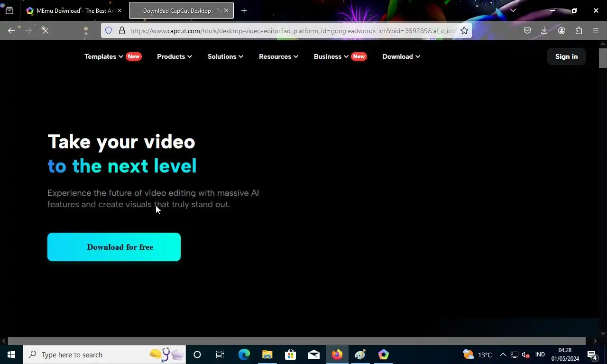Open the notification center icon
Viewport: 607px width, 364px height.
(x=592, y=355)
